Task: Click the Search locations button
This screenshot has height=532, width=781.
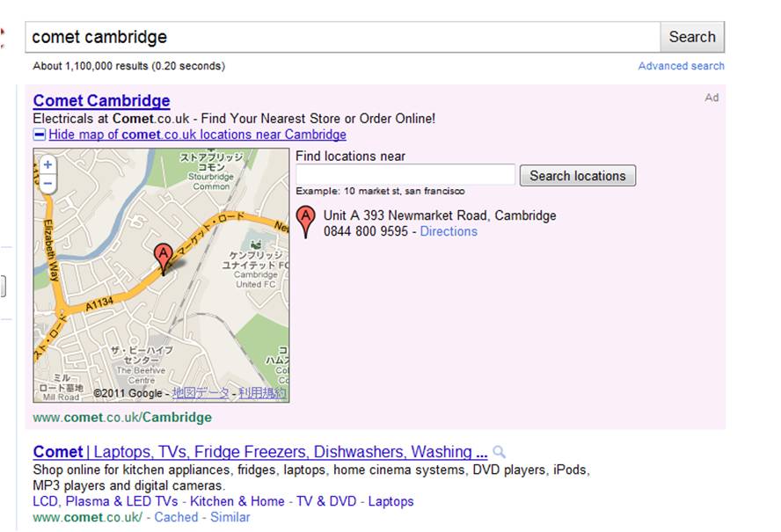Action: point(577,176)
